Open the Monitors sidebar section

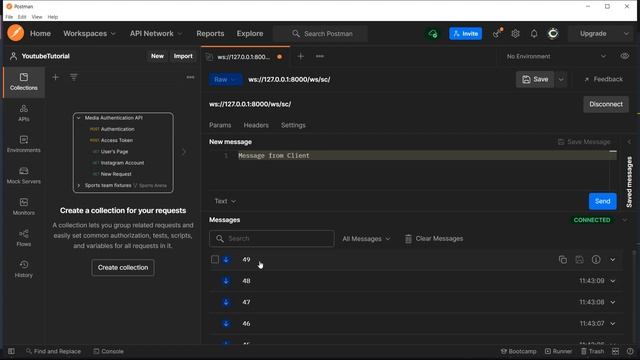click(x=24, y=207)
